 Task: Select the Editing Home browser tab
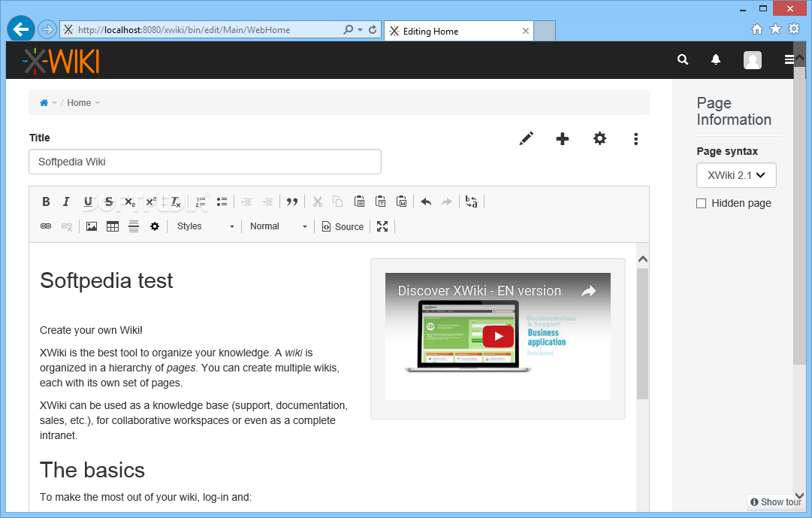[459, 31]
